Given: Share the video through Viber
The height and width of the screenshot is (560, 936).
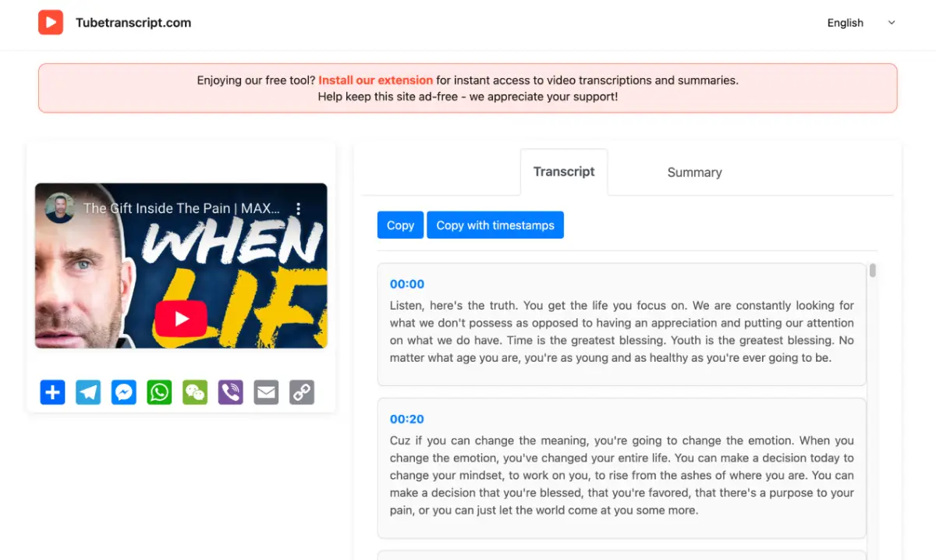Looking at the screenshot, I should pos(230,392).
